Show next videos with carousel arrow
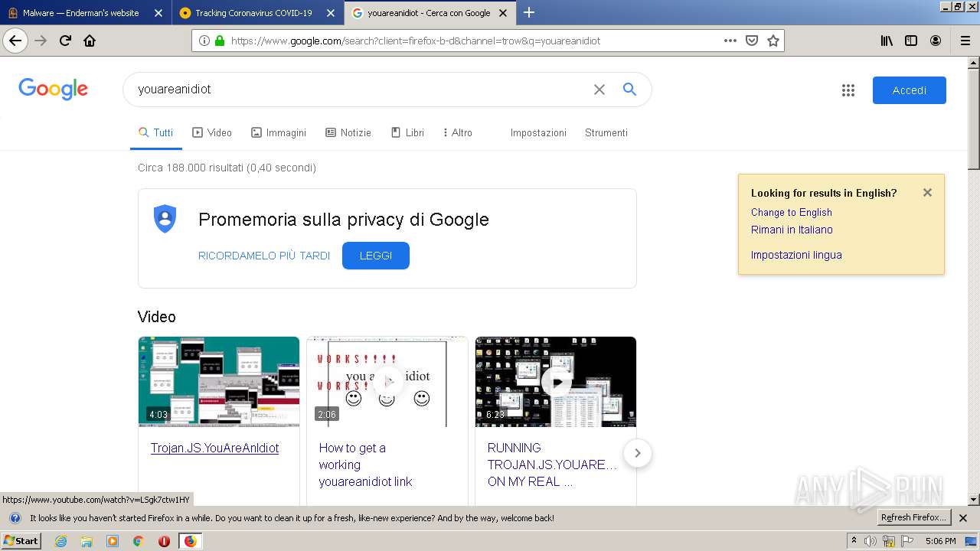Screen dimensions: 980x551 [x=637, y=453]
